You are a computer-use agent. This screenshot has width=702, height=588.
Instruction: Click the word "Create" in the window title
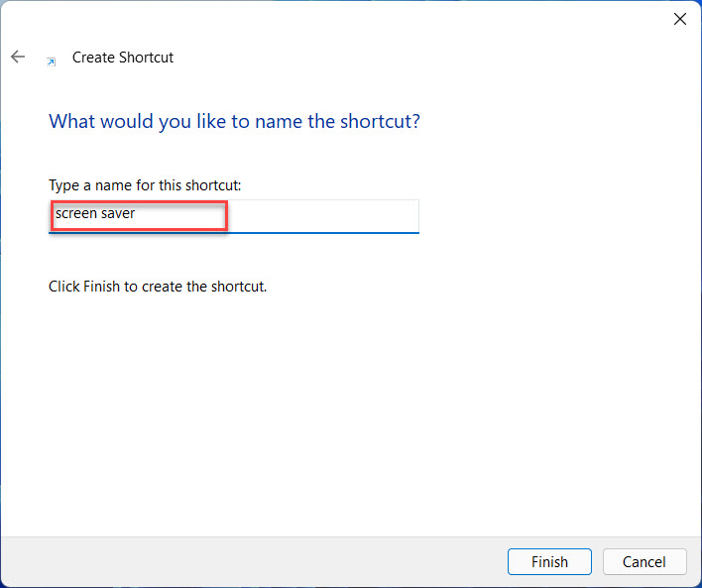coord(93,58)
